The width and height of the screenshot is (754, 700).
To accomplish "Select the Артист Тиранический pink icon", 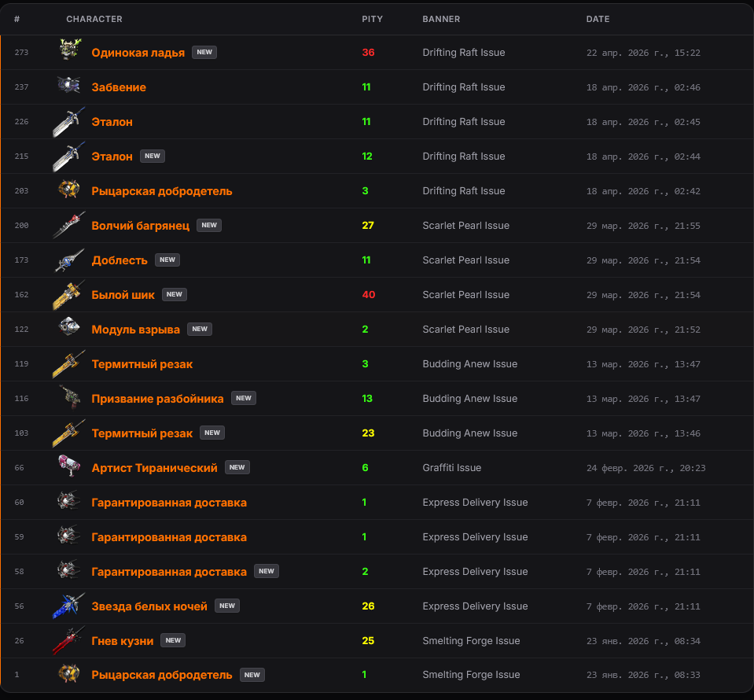I will tap(68, 466).
